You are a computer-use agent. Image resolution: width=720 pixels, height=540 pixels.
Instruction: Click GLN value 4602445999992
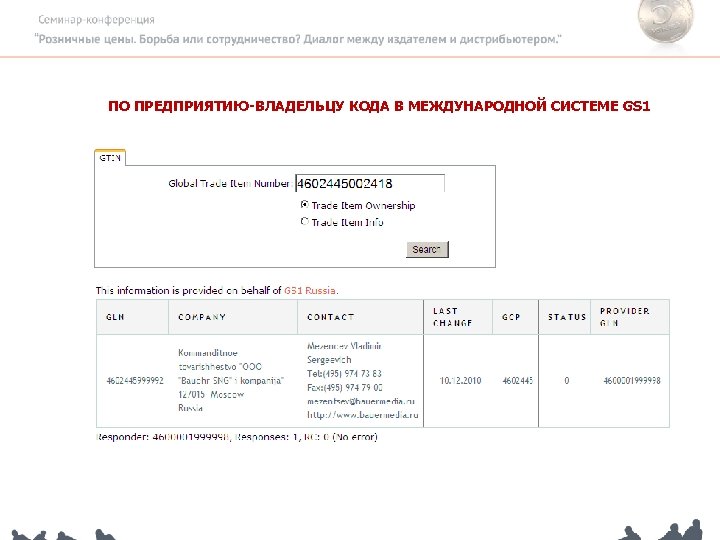pyautogui.click(x=135, y=381)
